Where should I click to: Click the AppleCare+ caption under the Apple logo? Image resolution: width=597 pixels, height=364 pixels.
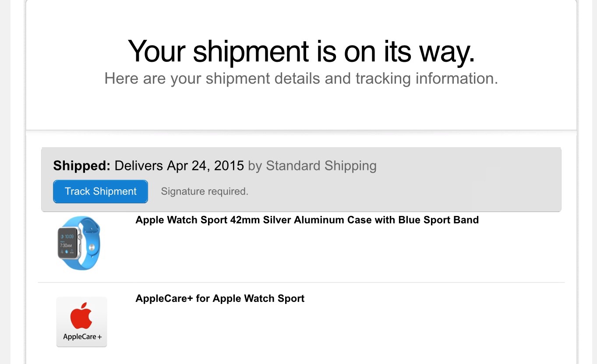pos(82,337)
